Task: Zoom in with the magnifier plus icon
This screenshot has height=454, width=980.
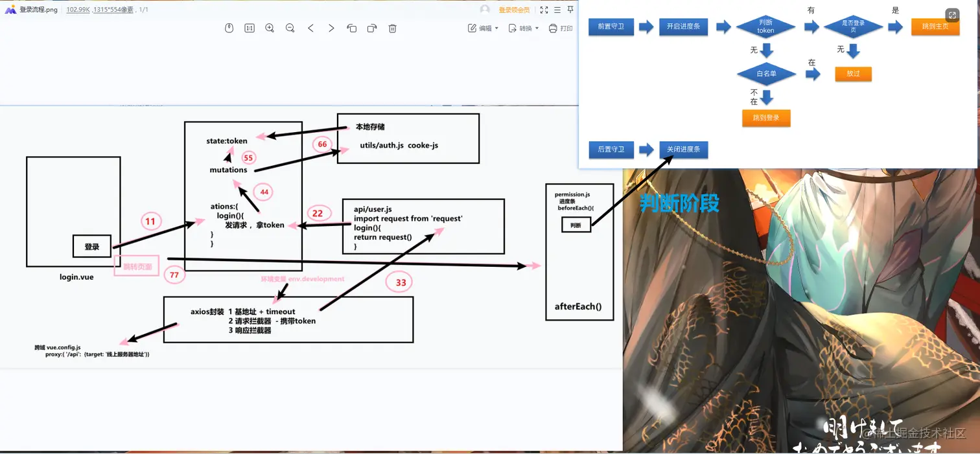Action: 270,28
